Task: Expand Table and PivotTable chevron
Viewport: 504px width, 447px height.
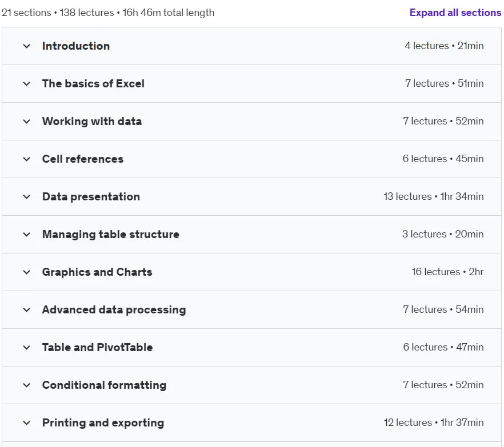Action: pos(27,348)
